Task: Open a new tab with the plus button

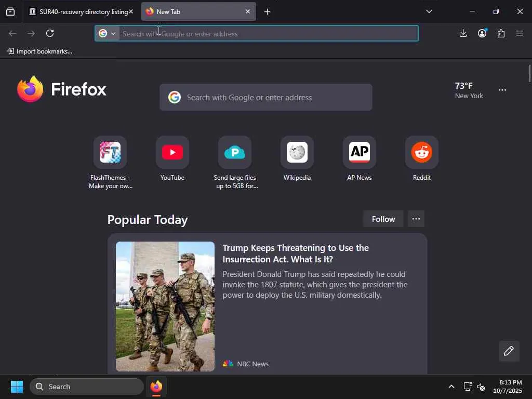Action: [268, 12]
